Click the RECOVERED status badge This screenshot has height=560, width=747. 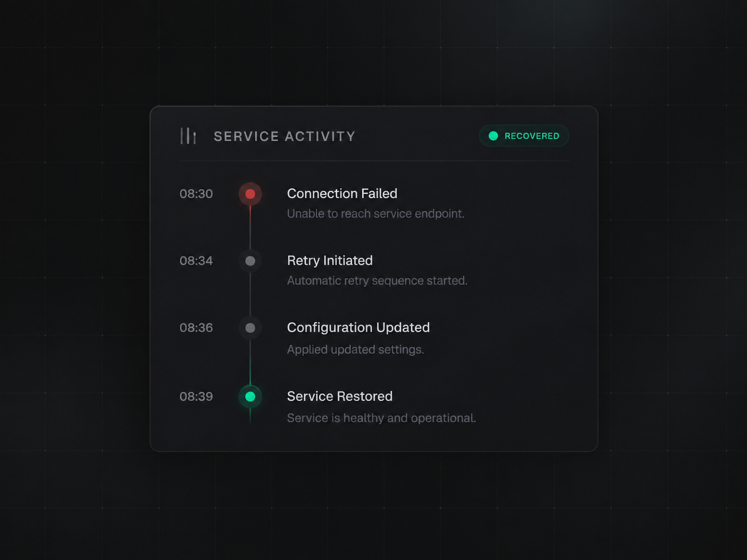pyautogui.click(x=524, y=136)
